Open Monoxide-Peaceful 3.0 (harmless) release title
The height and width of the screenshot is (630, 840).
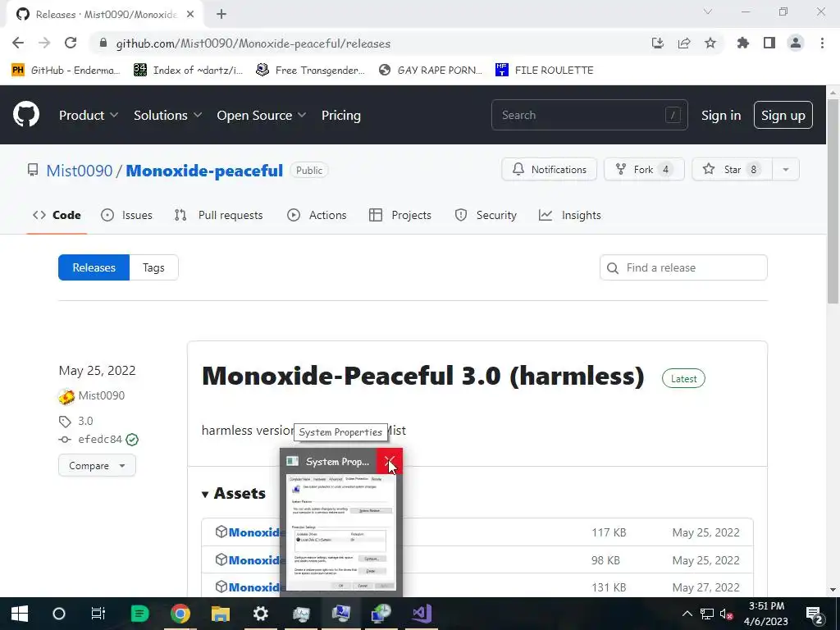(x=422, y=376)
